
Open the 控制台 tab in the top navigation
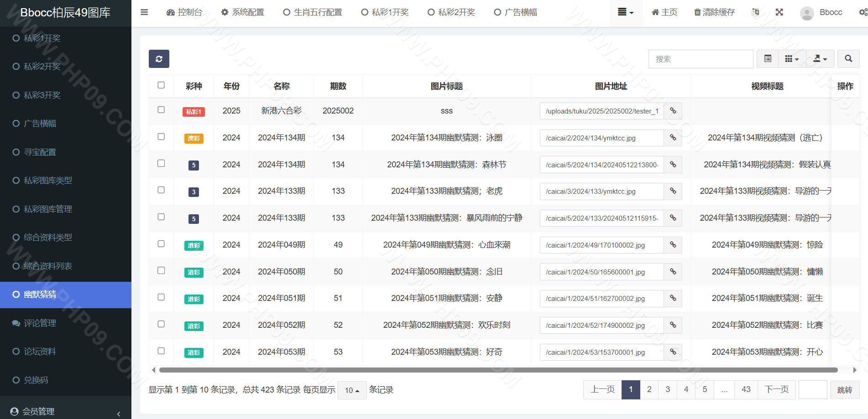pyautogui.click(x=184, y=12)
